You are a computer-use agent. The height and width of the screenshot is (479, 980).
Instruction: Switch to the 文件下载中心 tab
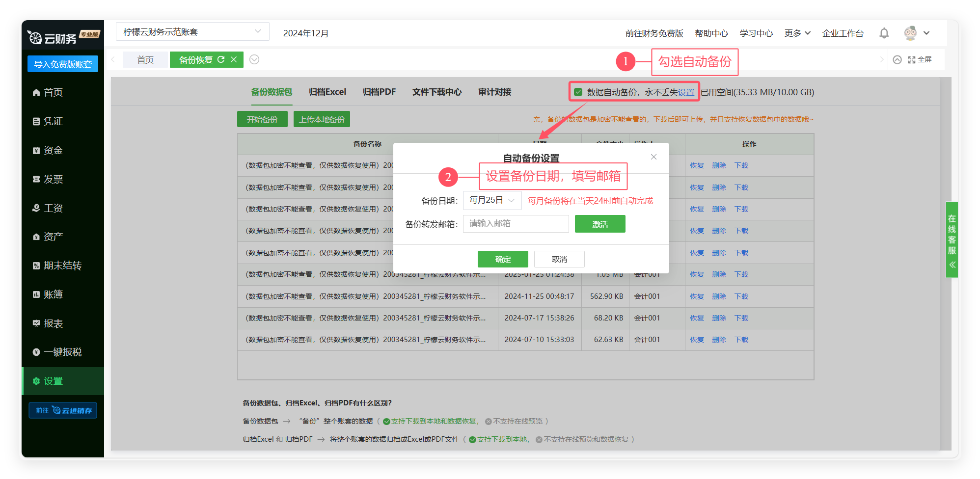click(x=436, y=92)
